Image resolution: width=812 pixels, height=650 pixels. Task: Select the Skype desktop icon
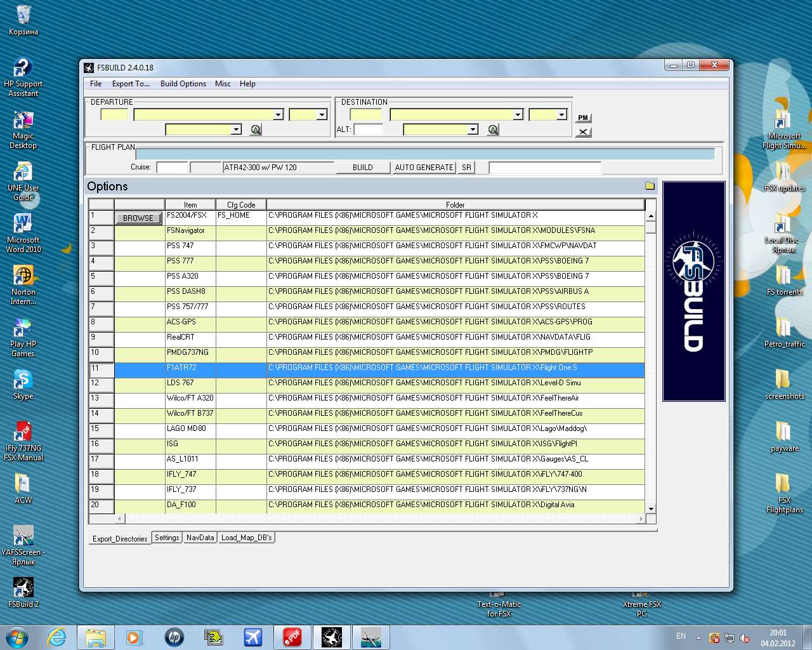(23, 385)
